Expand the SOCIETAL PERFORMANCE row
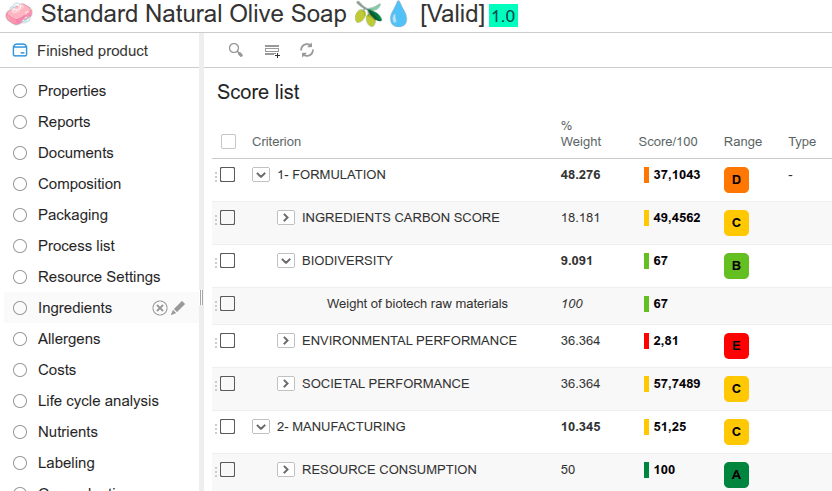The image size is (832, 491). [285, 384]
